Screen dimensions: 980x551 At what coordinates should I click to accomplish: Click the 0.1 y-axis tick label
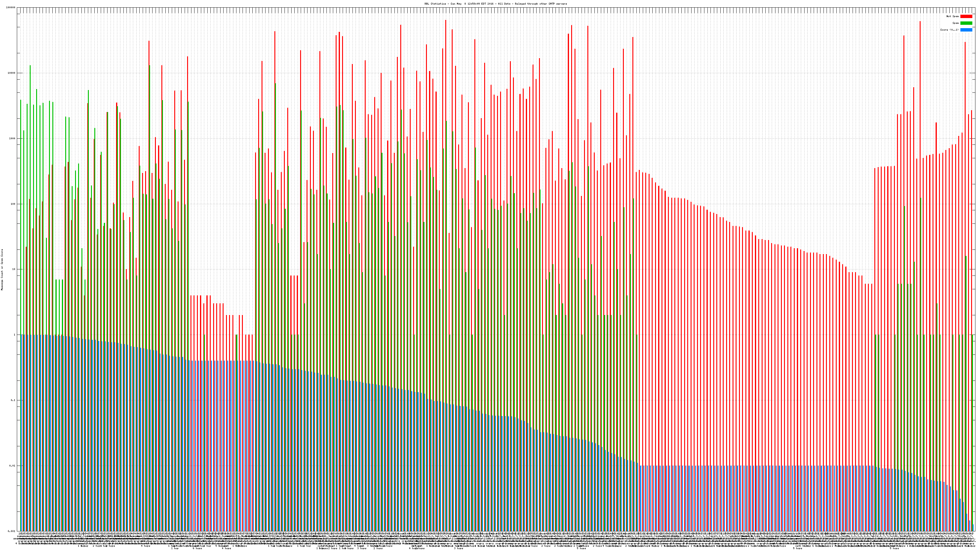pyautogui.click(x=13, y=400)
